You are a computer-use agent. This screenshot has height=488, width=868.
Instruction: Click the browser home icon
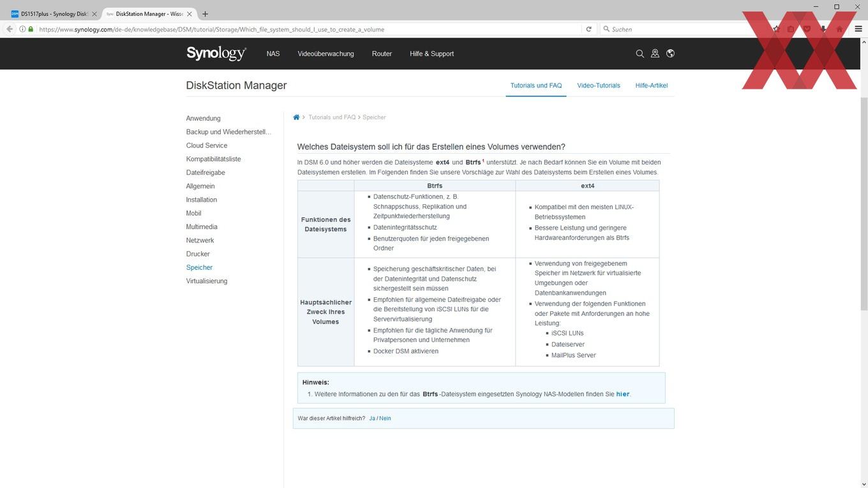[x=839, y=29]
